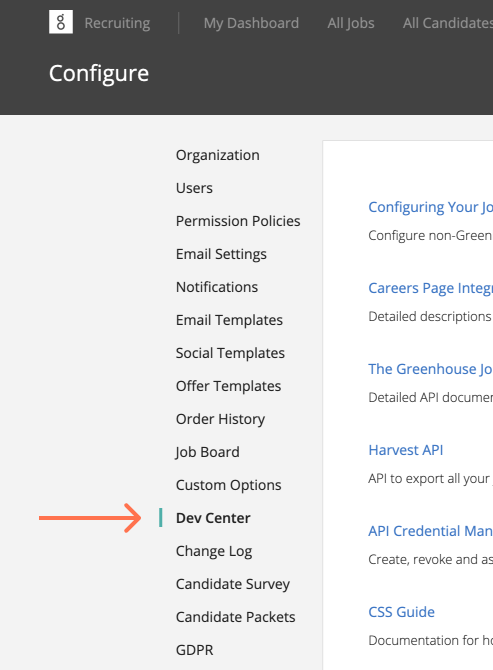This screenshot has width=493, height=670.
Task: Open the Harvest API link
Action: click(405, 450)
